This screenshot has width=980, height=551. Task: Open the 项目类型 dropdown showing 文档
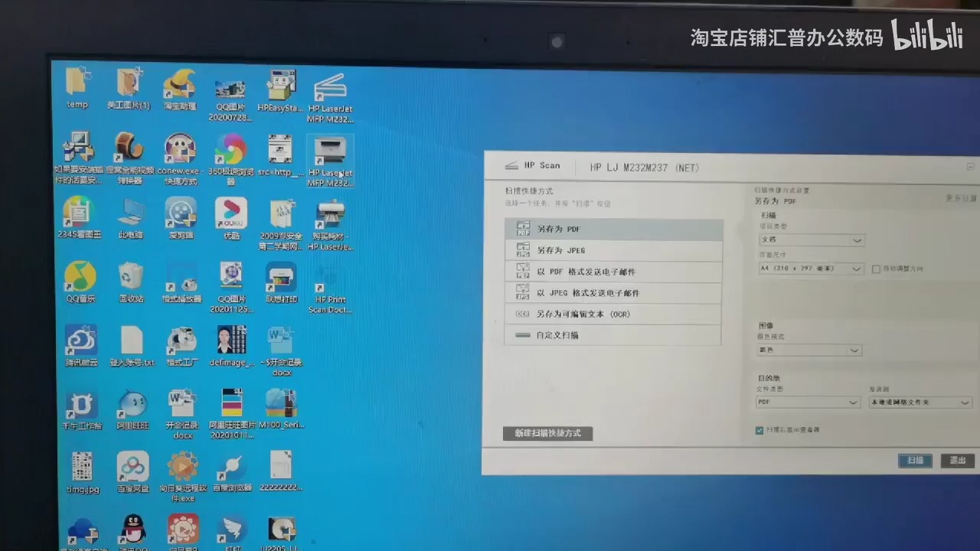click(811, 240)
